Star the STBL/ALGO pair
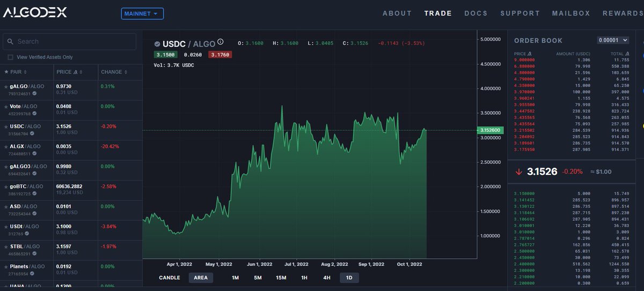 point(6,247)
